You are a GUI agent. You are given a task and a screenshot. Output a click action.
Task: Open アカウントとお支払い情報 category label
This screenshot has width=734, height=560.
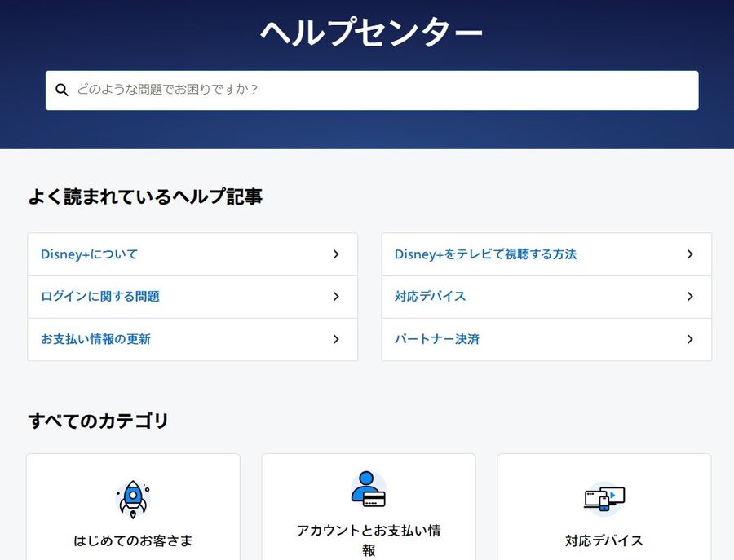pyautogui.click(x=369, y=540)
